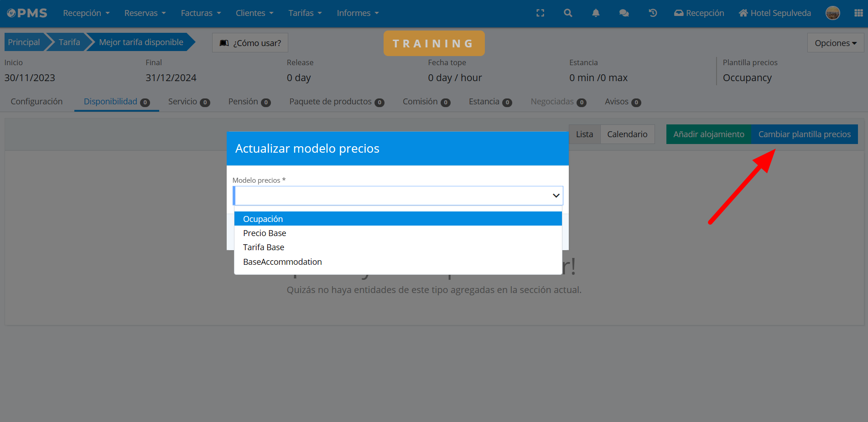Switch to Lista view
868x422 pixels.
click(584, 134)
